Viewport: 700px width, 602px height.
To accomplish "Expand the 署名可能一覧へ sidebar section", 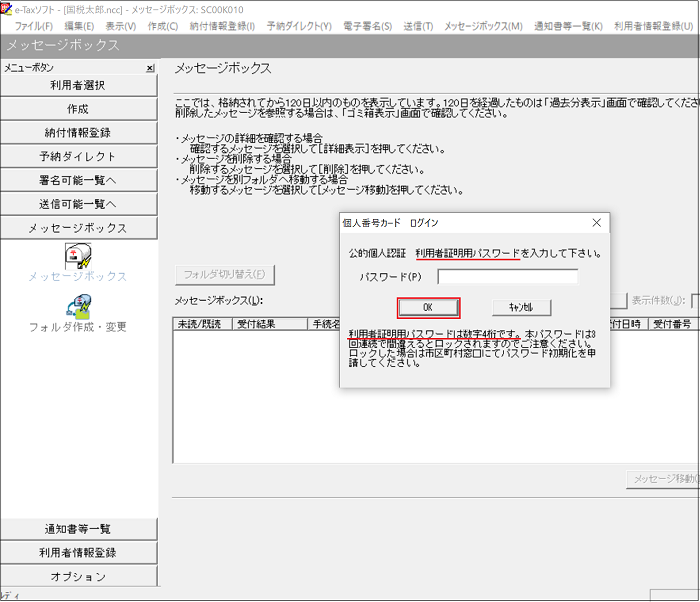I will [78, 181].
